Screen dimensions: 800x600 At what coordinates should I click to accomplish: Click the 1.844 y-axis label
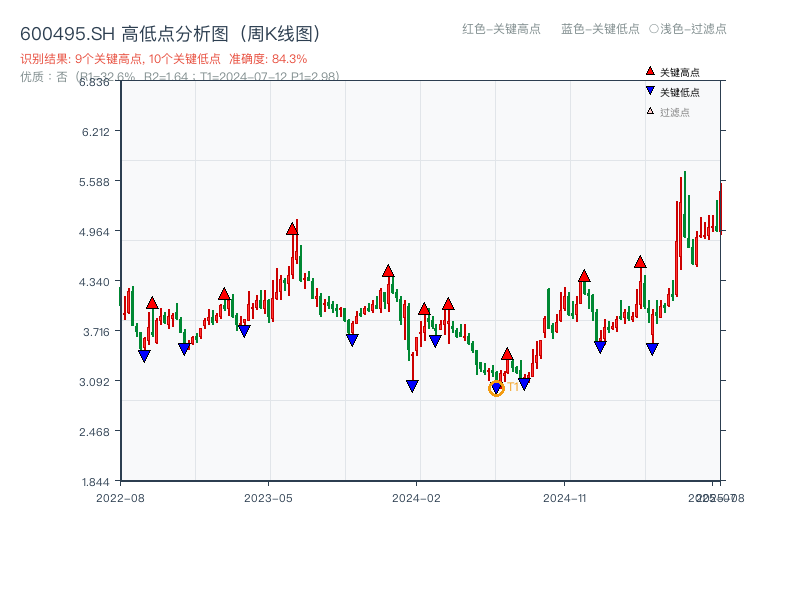click(x=95, y=482)
